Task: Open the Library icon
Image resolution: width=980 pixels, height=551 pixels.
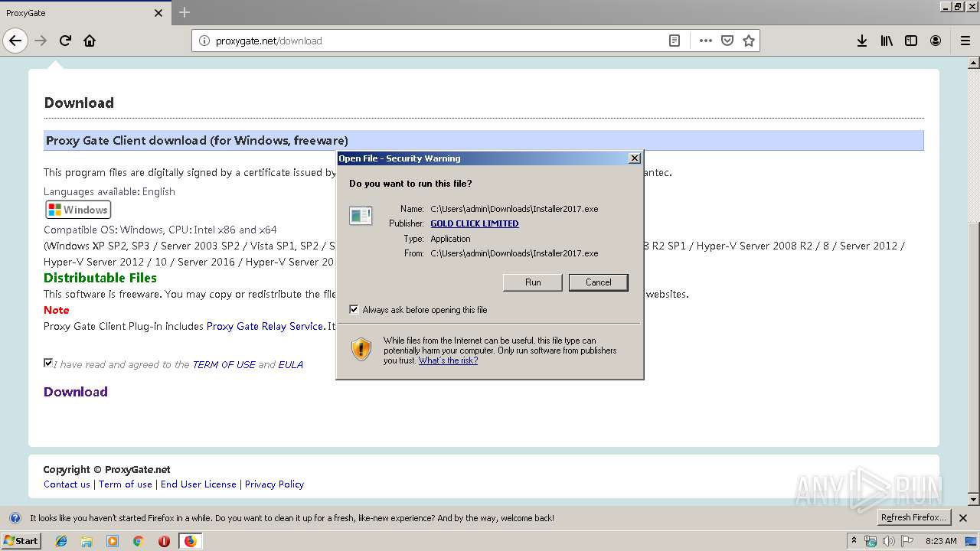Action: pos(887,41)
